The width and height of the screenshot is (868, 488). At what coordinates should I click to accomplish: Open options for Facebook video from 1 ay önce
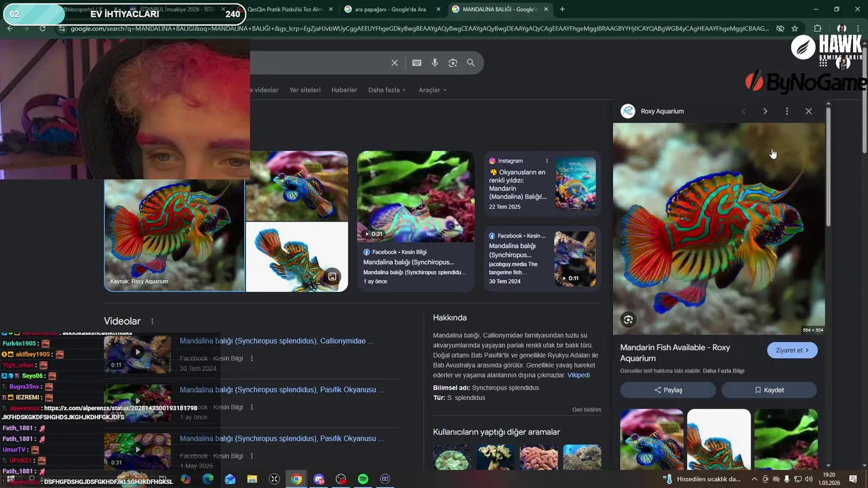[x=252, y=407]
